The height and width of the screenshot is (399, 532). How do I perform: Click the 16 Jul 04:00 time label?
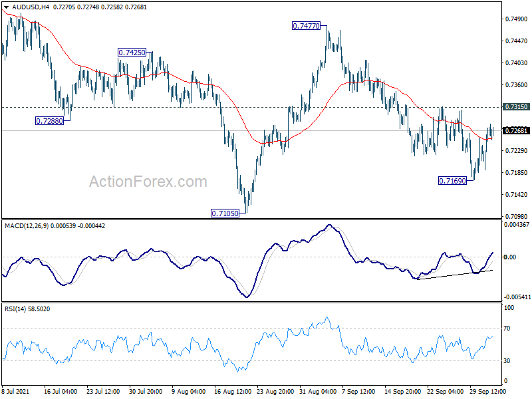click(x=61, y=392)
